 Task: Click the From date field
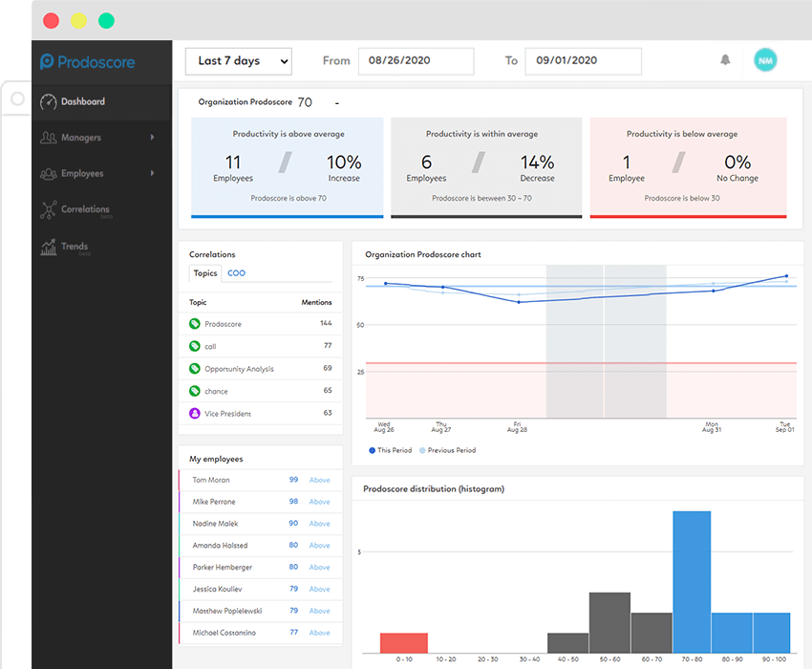click(x=416, y=61)
